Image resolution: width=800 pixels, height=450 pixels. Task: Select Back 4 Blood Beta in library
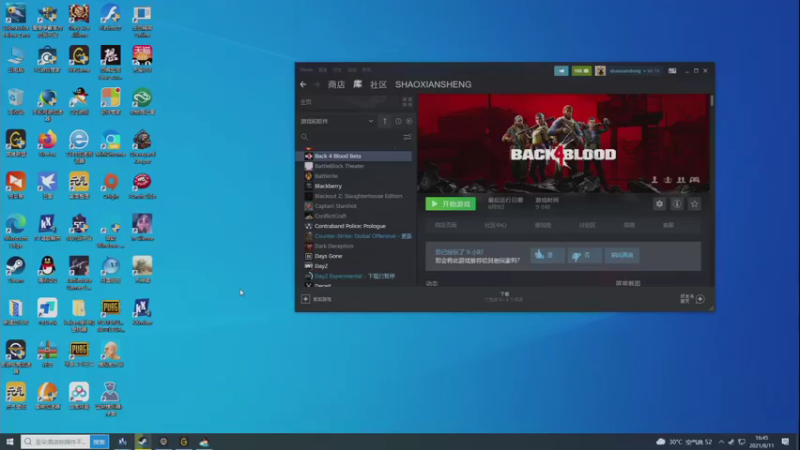[355, 156]
